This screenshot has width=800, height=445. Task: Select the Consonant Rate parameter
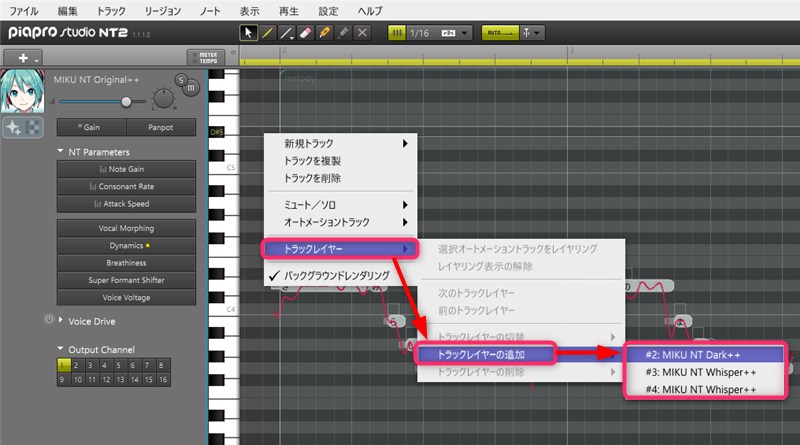[x=126, y=186]
